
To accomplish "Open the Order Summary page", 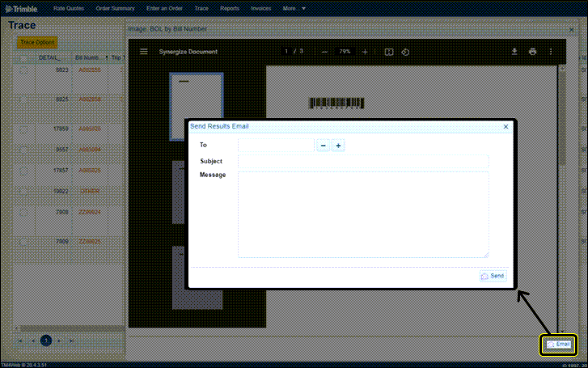I will click(x=115, y=8).
